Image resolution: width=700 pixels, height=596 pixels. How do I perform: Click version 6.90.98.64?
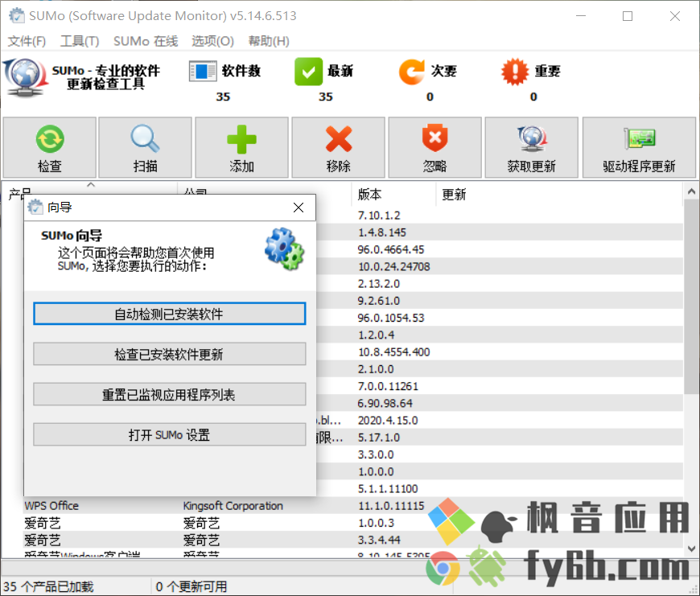(x=385, y=403)
